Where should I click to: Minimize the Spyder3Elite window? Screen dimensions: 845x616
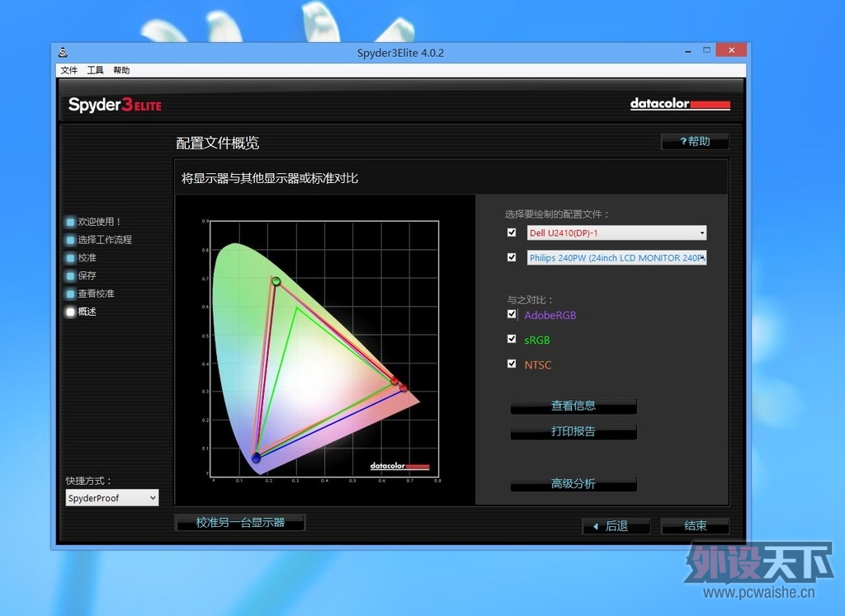688,51
